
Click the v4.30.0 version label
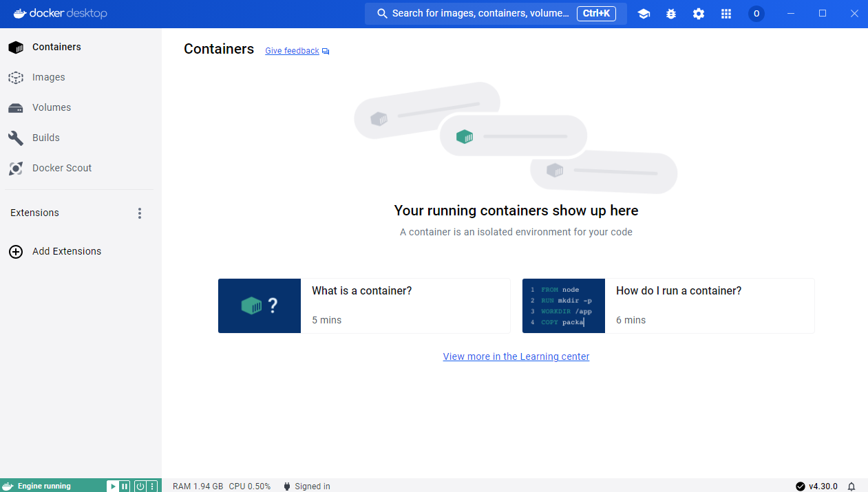click(823, 486)
